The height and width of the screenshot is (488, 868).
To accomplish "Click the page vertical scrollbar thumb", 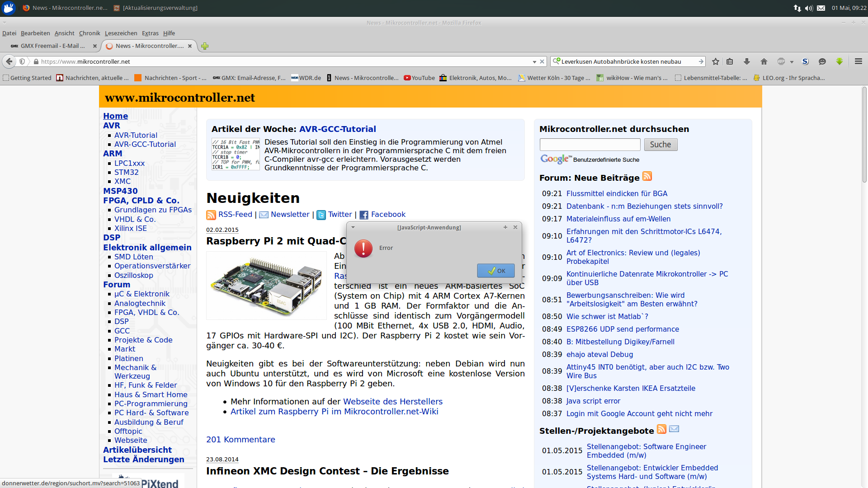I will point(864,136).
